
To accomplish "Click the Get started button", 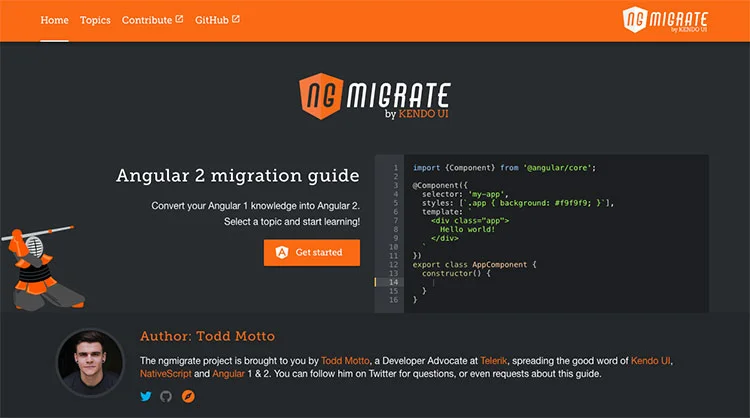I will [x=312, y=253].
